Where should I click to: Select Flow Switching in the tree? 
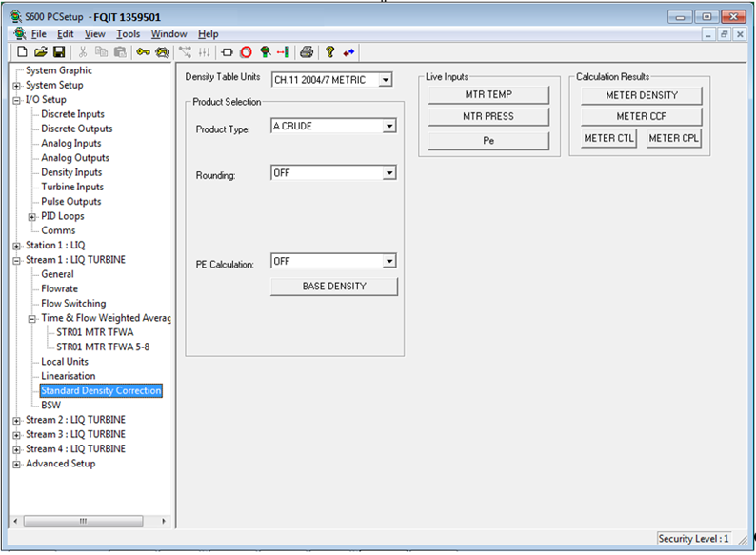[x=73, y=304]
